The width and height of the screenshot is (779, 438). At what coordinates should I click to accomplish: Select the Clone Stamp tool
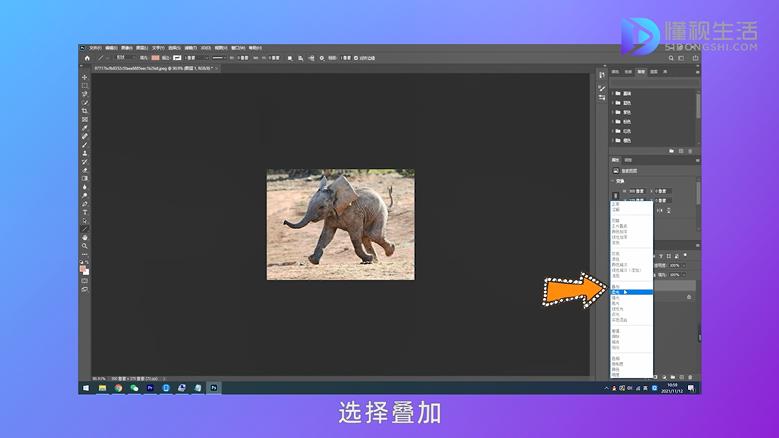(x=84, y=153)
